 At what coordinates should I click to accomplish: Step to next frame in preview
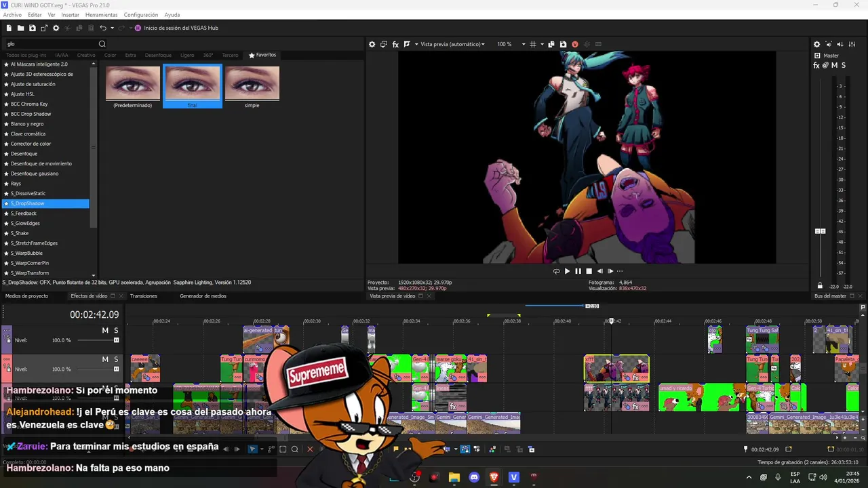(610, 271)
